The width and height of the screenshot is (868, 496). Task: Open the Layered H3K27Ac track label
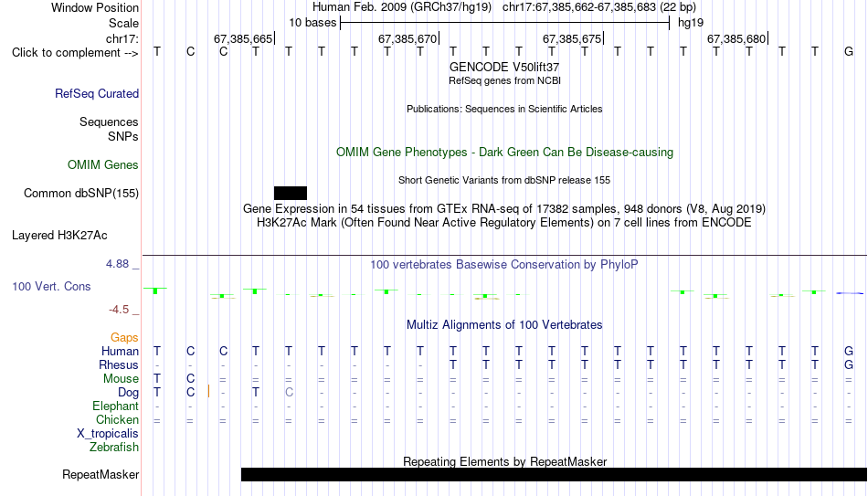[x=59, y=236]
